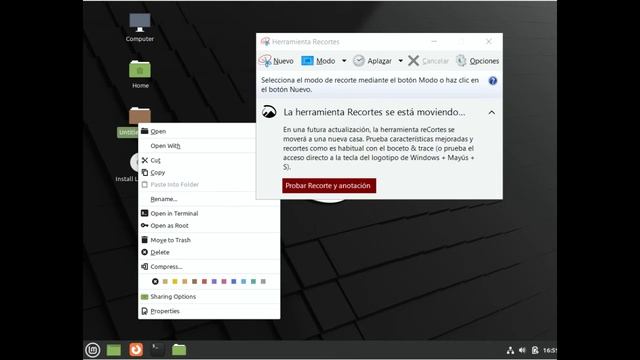Click the 'Selecciona el modo de recorte' instruction text

pyautogui.click(x=370, y=85)
